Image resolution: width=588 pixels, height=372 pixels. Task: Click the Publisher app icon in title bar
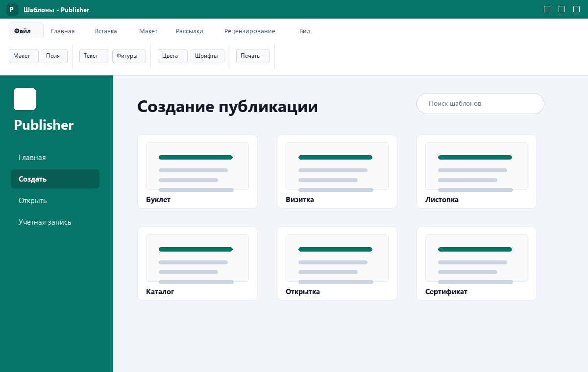click(x=12, y=9)
